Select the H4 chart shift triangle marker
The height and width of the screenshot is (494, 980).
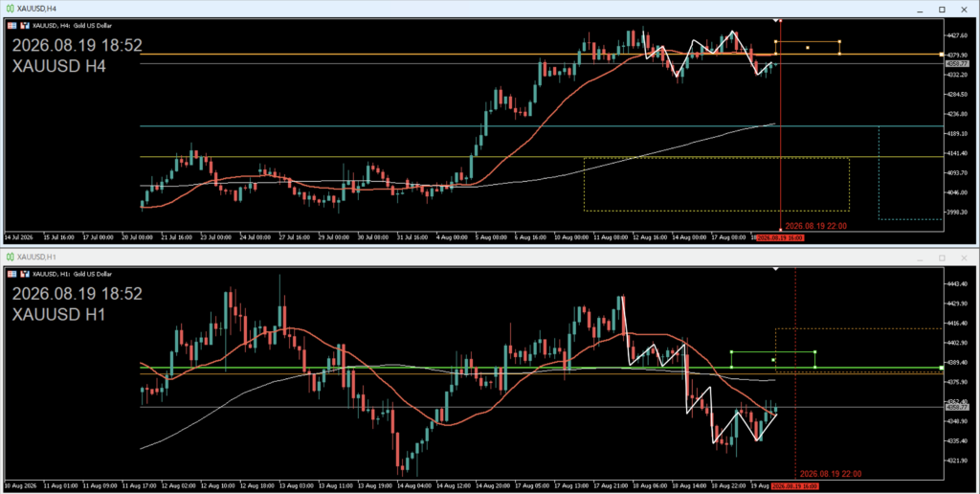[x=776, y=21]
